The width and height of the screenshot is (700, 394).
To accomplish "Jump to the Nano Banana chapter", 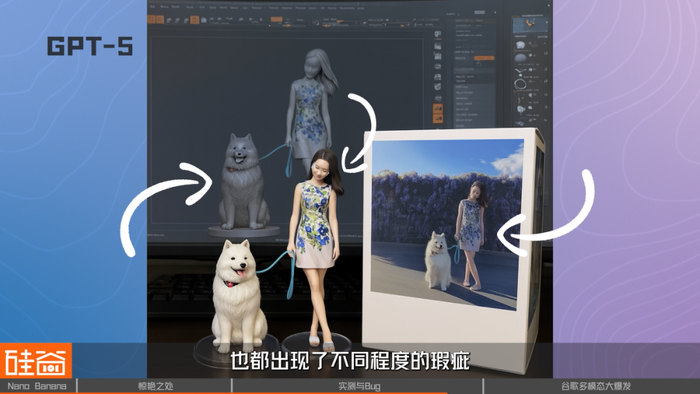I will (38, 386).
